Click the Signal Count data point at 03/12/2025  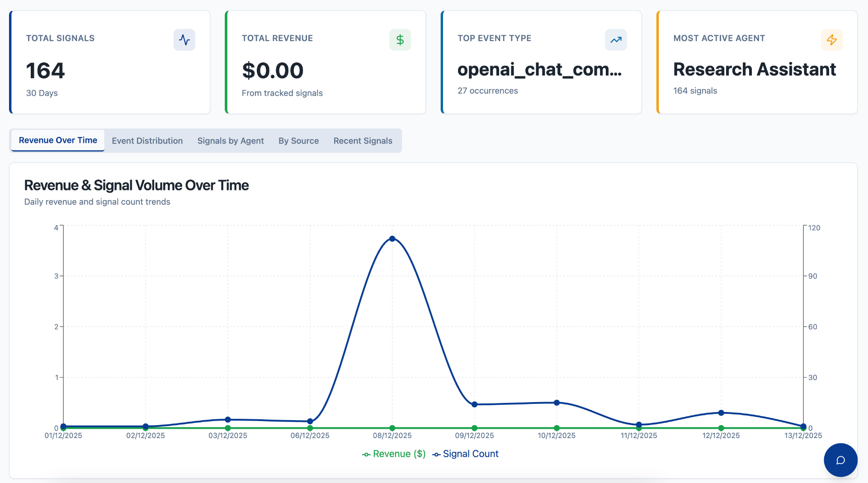[228, 420]
